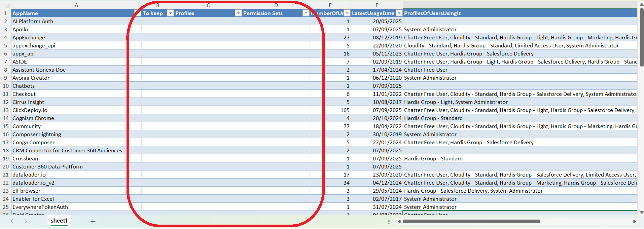This screenshot has width=644, height=229.
Task: Select the Composer Lightning cell
Action: pos(76,134)
